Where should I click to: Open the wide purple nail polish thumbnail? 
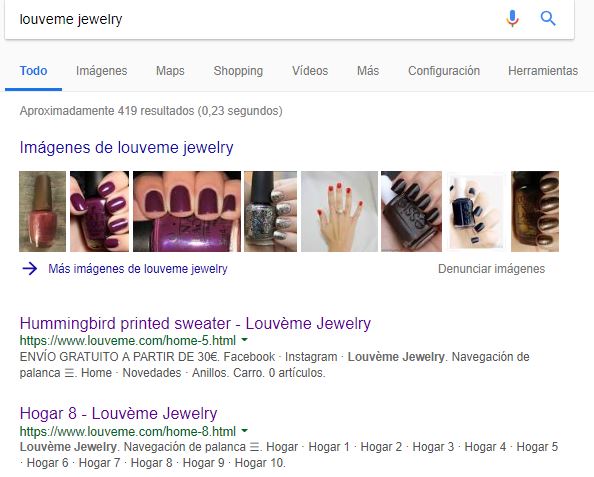click(x=187, y=211)
